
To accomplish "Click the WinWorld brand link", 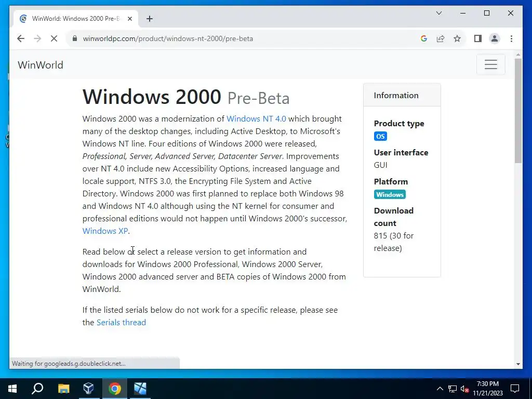I will pos(41,65).
